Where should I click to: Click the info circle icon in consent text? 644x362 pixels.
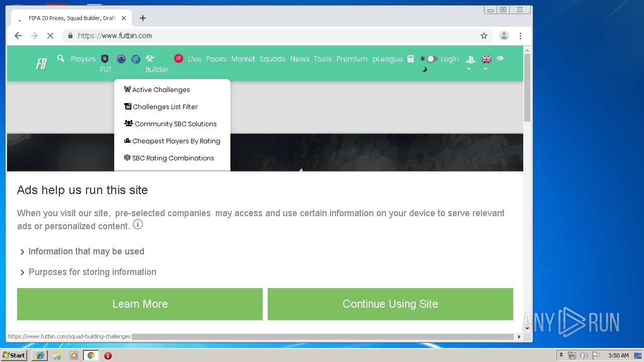tap(138, 224)
